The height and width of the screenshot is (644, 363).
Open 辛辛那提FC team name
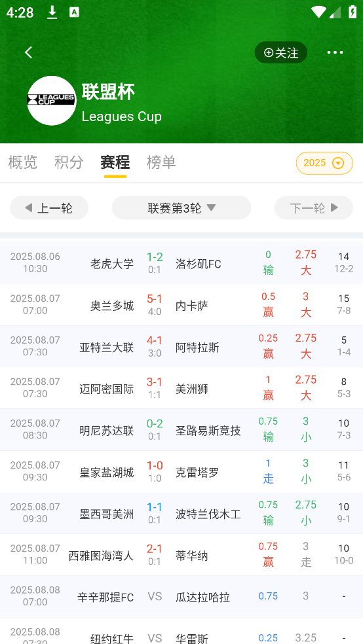105,598
